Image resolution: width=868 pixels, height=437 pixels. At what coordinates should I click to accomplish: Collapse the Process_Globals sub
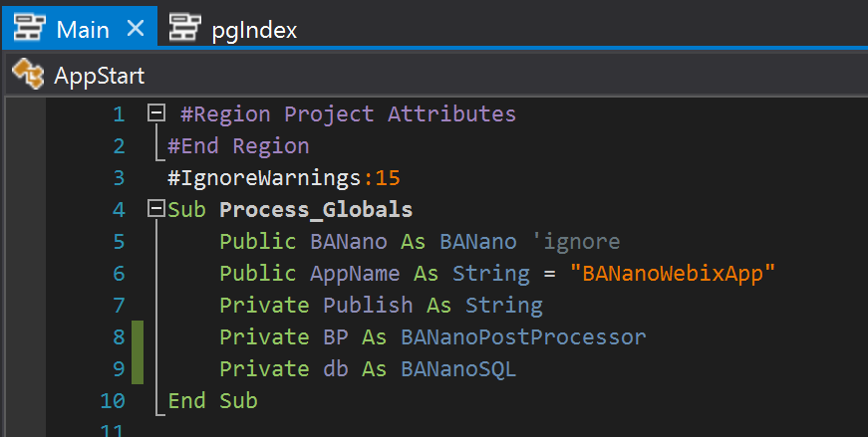[x=155, y=209]
